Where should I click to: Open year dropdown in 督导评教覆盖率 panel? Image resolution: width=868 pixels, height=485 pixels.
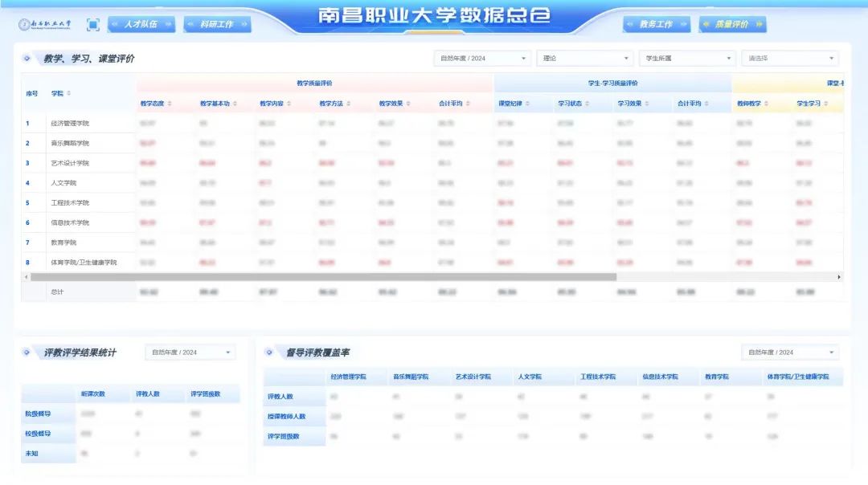pyautogui.click(x=789, y=353)
